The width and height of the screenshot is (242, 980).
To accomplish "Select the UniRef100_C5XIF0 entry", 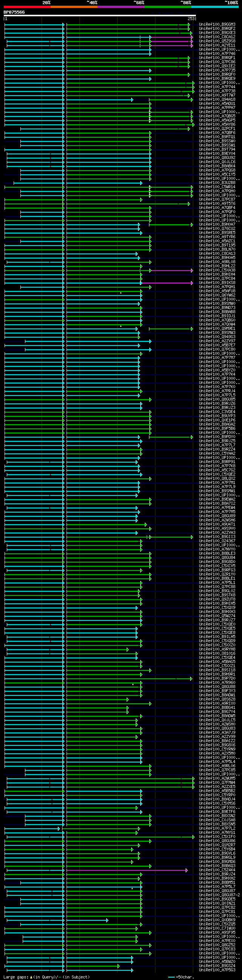I will click(x=217, y=836).
